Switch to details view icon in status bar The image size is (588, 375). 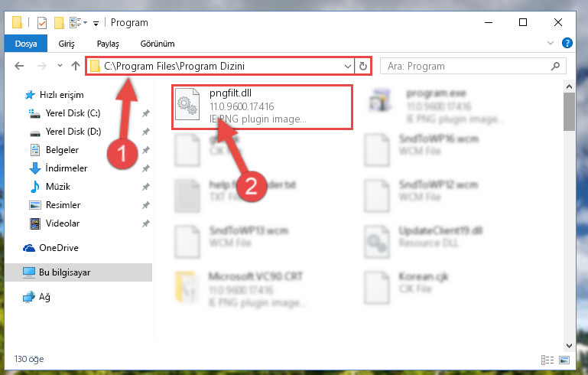547,360
